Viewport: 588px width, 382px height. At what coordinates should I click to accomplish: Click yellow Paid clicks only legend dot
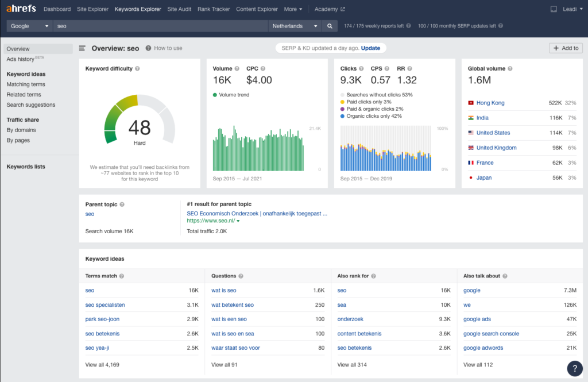(x=342, y=102)
